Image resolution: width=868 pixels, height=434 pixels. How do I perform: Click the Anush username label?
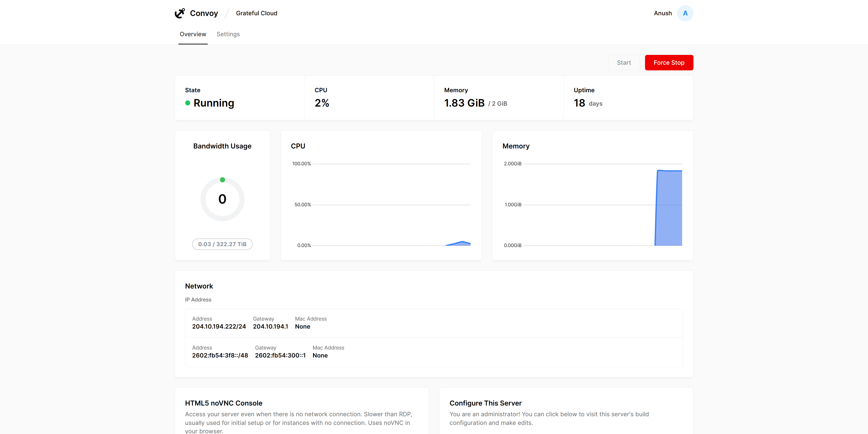[663, 13]
